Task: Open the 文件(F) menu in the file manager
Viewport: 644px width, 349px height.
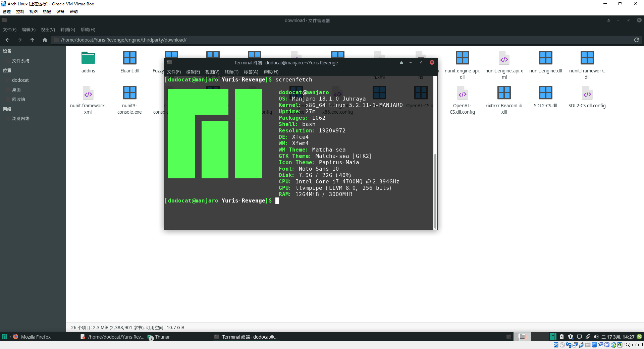Action: (x=9, y=30)
